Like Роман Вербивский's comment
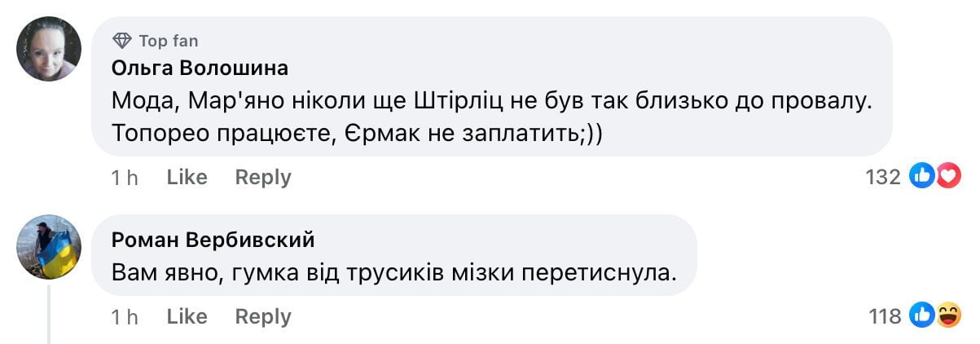 point(187,316)
